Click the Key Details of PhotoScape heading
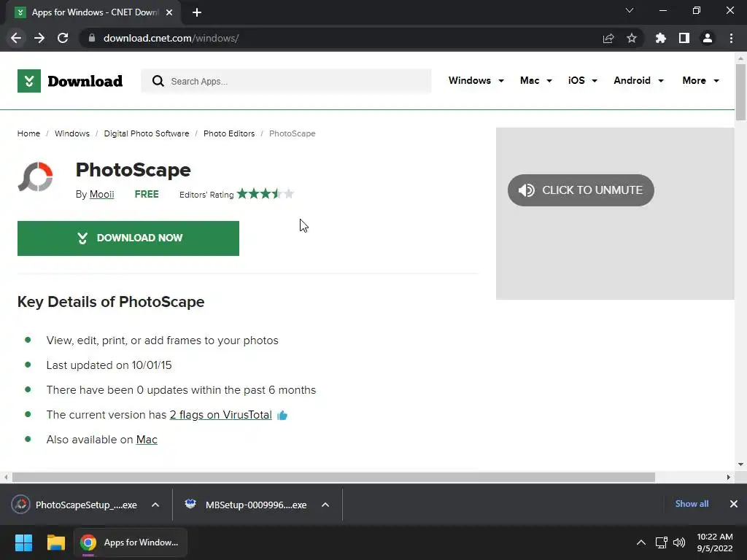 pos(111,302)
